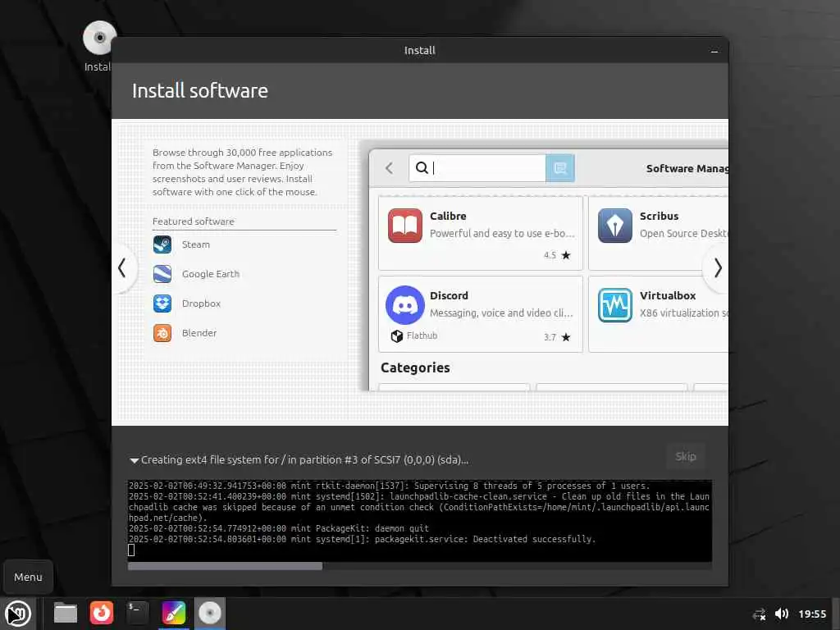Viewport: 840px width, 630px height.
Task: Click the 'Flathub' source label
Action: pyautogui.click(x=422, y=336)
